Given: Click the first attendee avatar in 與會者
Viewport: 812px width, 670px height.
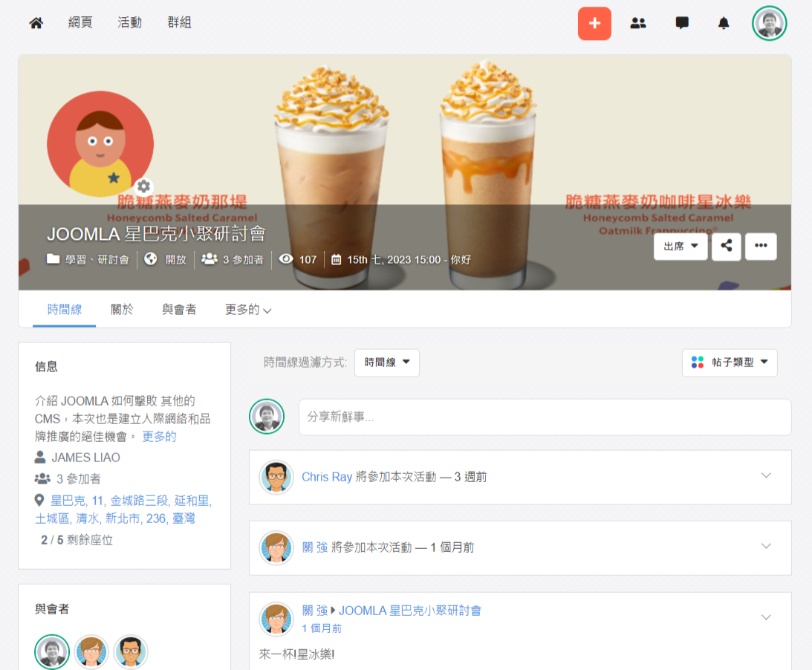Looking at the screenshot, I should coord(52,652).
